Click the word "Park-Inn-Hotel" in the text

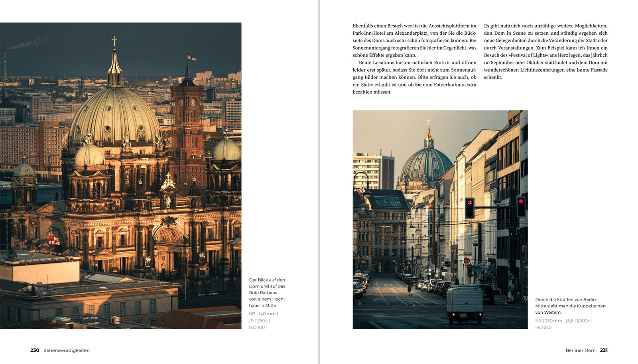coord(369,33)
